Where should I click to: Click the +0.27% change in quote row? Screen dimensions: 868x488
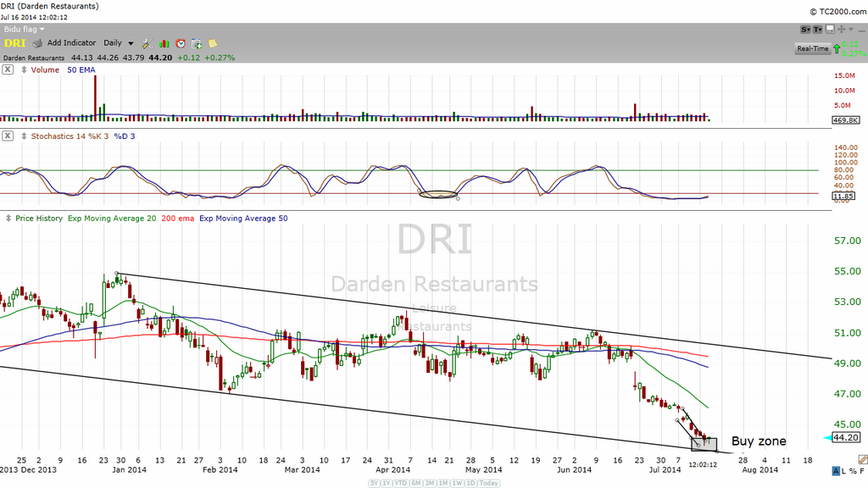tap(220, 58)
